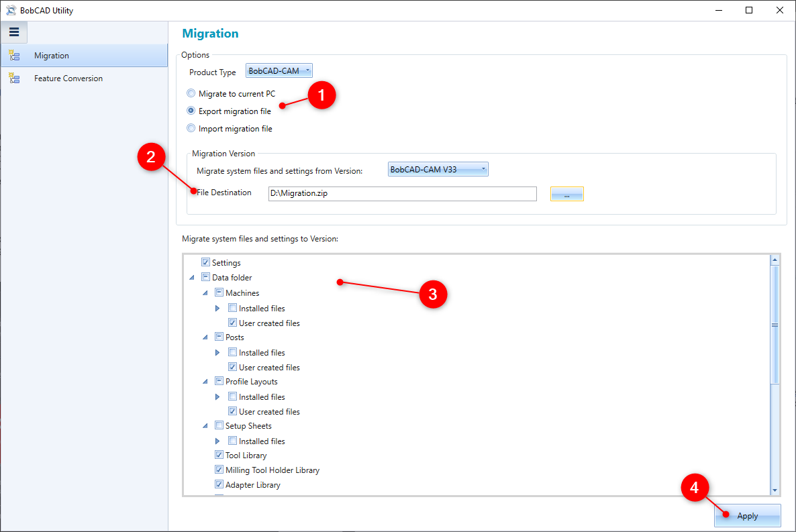Click the Apply button
The height and width of the screenshot is (532, 796).
(x=747, y=516)
